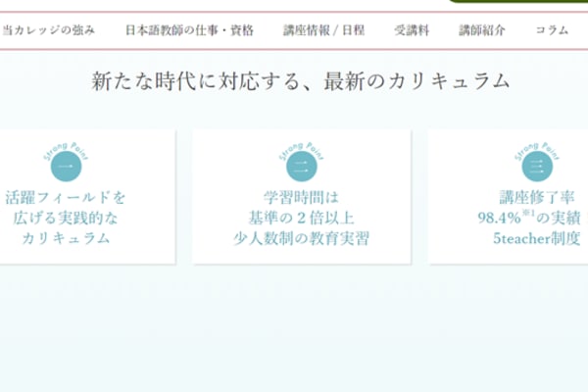
Task: Click the Strong Point 二 circle icon
Action: pyautogui.click(x=301, y=167)
